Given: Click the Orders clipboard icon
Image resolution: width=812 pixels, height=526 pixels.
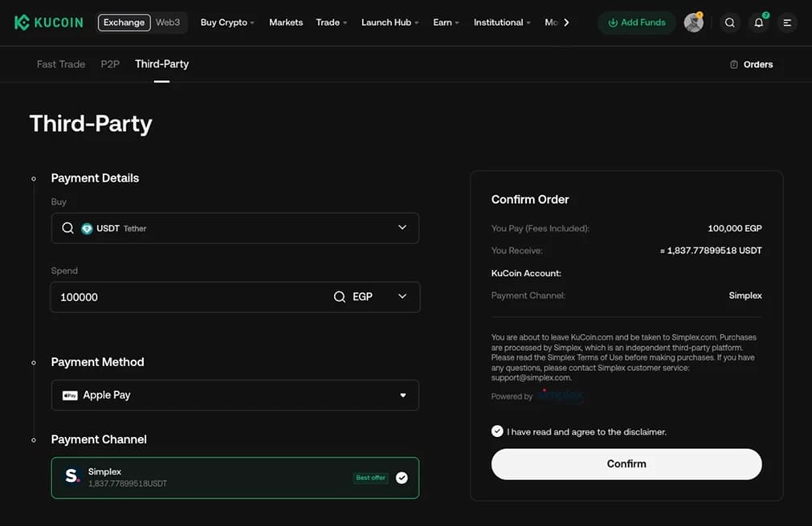Looking at the screenshot, I should point(734,64).
